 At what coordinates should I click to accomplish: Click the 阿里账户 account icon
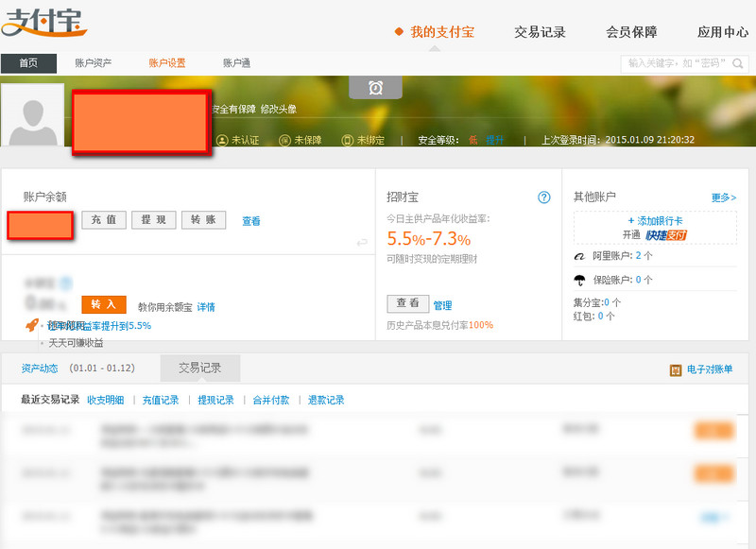click(579, 255)
